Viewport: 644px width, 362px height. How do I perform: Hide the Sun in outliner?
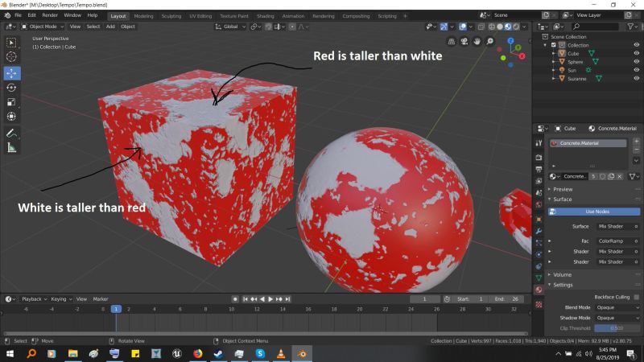(636, 70)
